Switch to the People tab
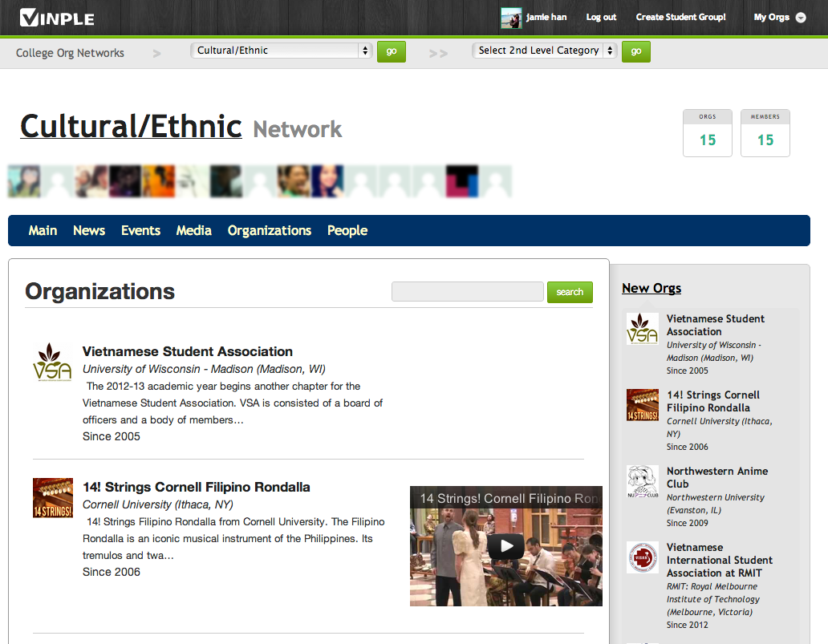 tap(347, 231)
